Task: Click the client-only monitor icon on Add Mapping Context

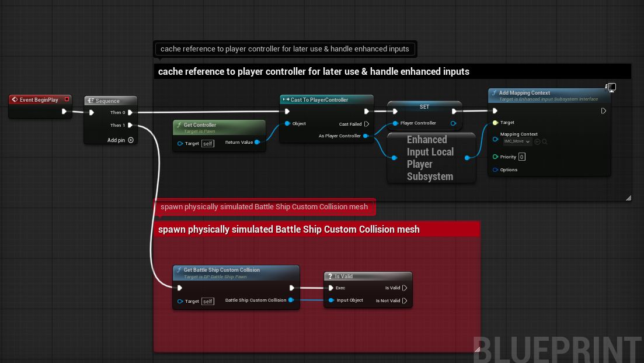Action: [x=611, y=88]
